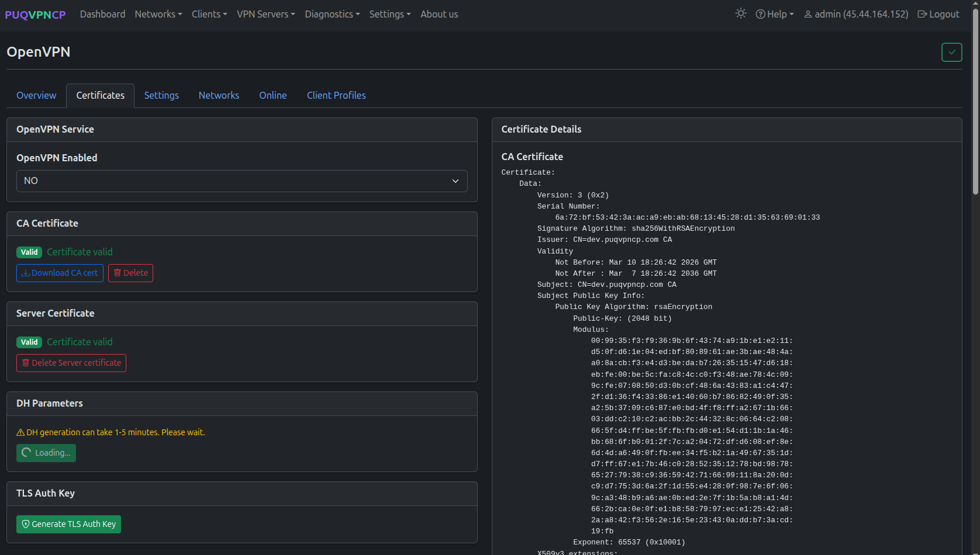Click the certificate Serial Number value
Screen dimensions: 980x555
(688, 217)
